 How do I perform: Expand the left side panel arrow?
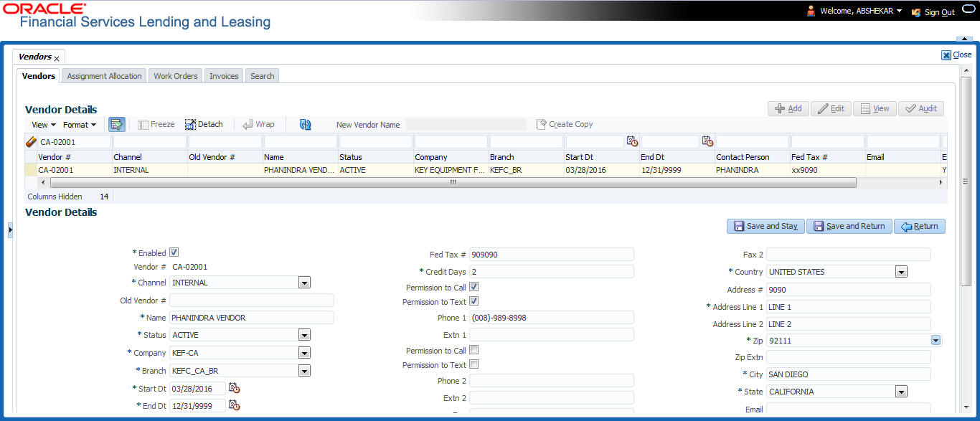(11, 230)
